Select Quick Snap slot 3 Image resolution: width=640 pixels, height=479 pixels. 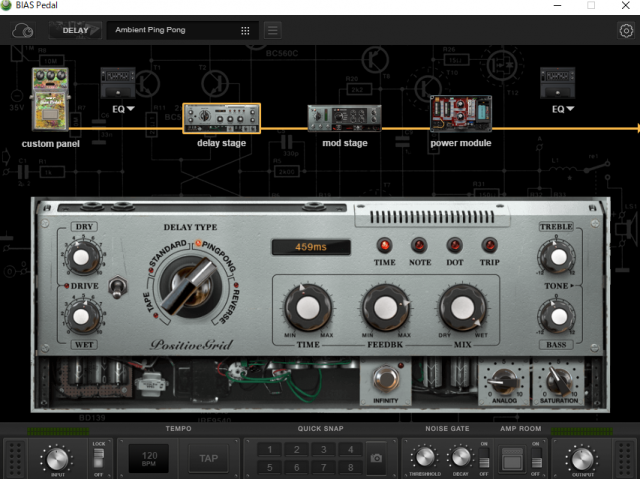(323, 450)
